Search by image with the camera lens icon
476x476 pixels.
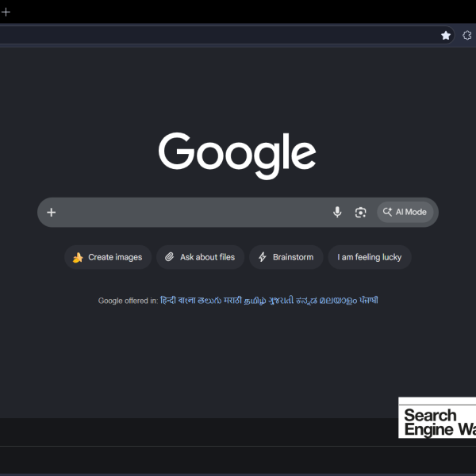361,212
